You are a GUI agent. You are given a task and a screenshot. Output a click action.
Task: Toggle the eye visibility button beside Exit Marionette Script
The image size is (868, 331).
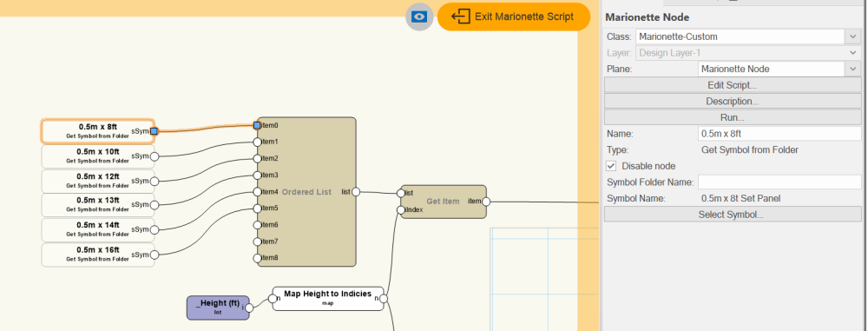(x=419, y=17)
